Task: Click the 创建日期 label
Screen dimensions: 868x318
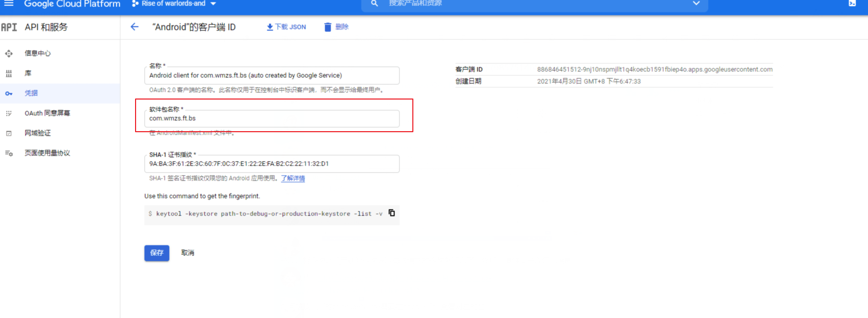Action: [x=468, y=81]
